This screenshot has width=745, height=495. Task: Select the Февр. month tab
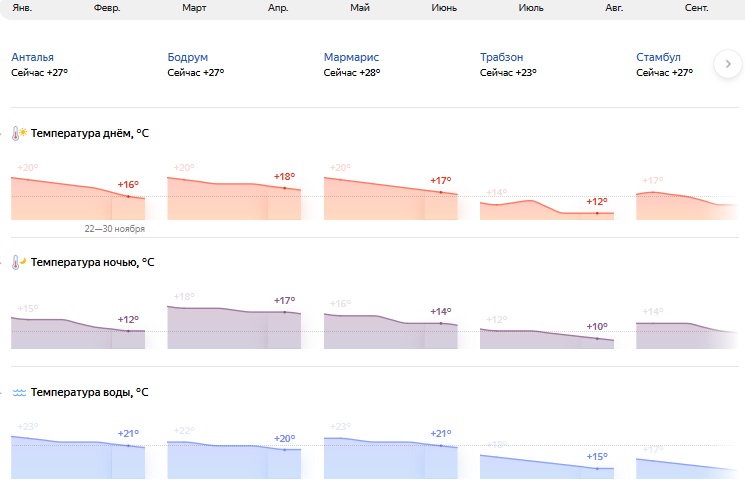coord(107,8)
